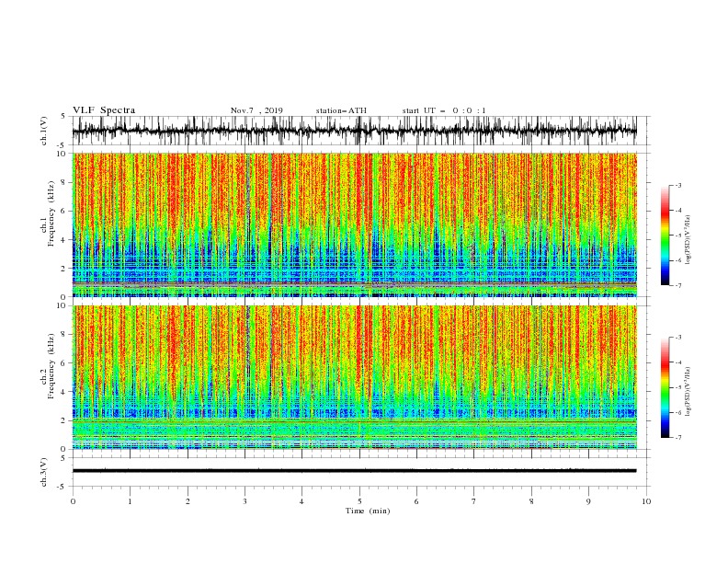Click the "VLF Spectra" plot title

104,110
